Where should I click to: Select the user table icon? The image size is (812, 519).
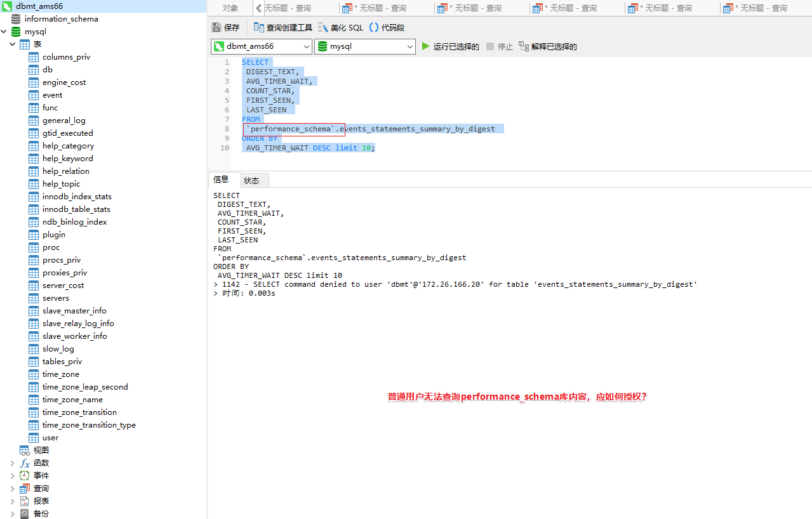point(34,438)
